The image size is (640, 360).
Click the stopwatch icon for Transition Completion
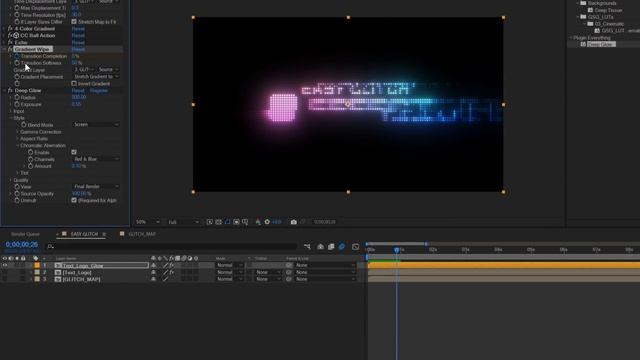(17, 56)
